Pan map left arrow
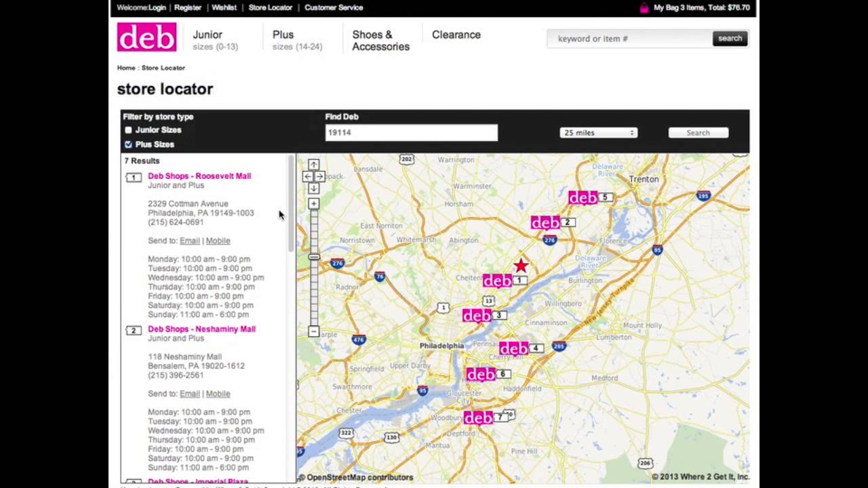 click(307, 176)
